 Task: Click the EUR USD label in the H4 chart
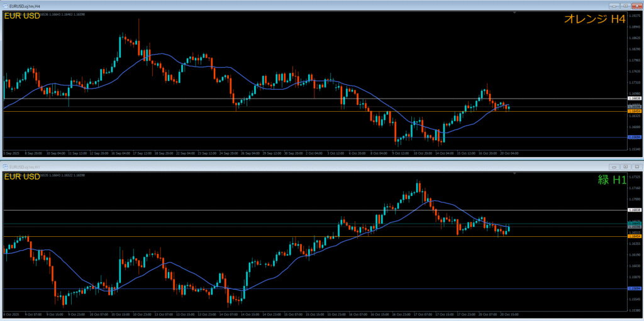pyautogui.click(x=22, y=16)
